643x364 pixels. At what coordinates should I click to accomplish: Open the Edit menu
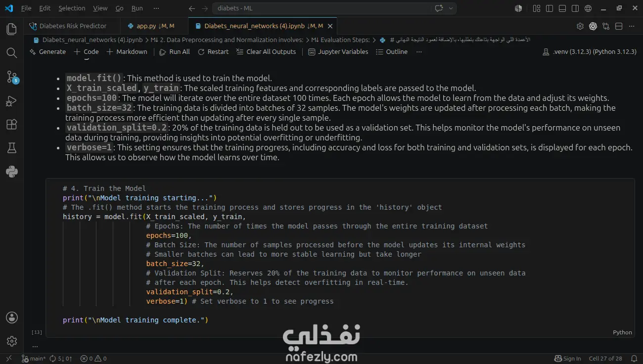45,8
